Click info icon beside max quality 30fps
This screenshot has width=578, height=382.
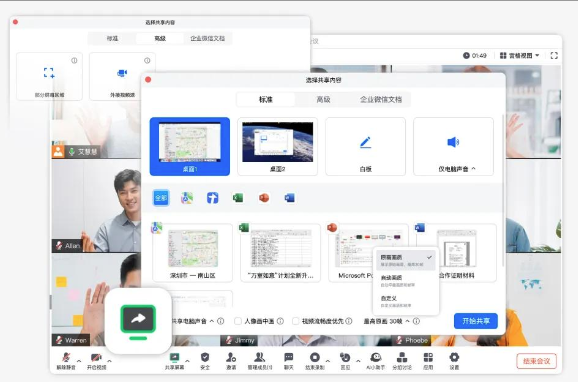[x=416, y=321]
